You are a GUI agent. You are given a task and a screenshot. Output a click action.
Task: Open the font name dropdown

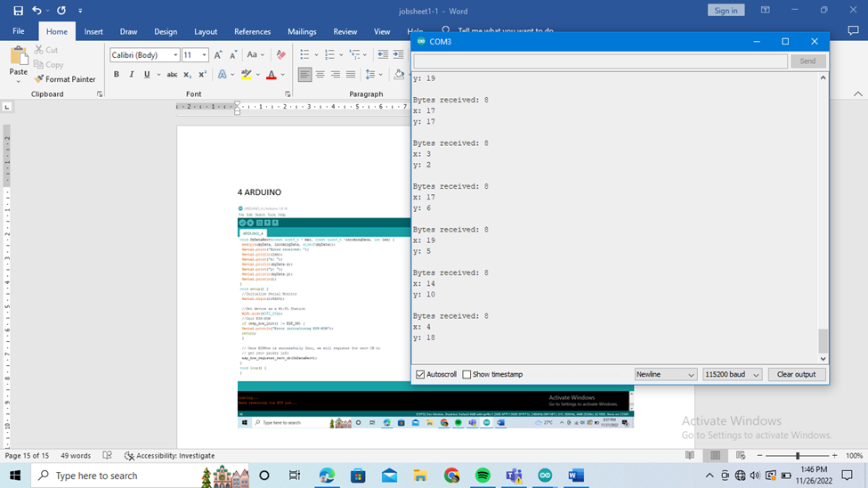pyautogui.click(x=175, y=55)
